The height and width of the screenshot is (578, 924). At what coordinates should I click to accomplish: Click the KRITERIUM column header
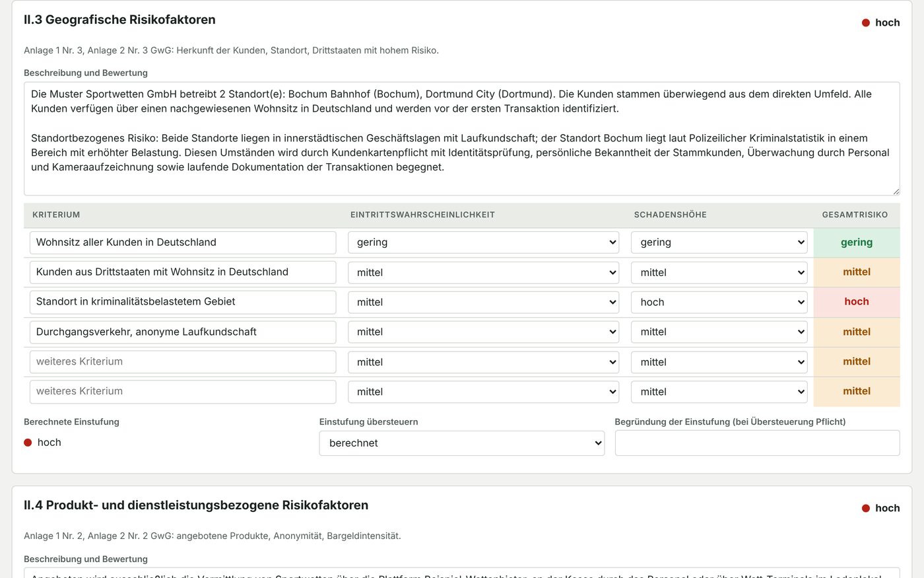(56, 215)
